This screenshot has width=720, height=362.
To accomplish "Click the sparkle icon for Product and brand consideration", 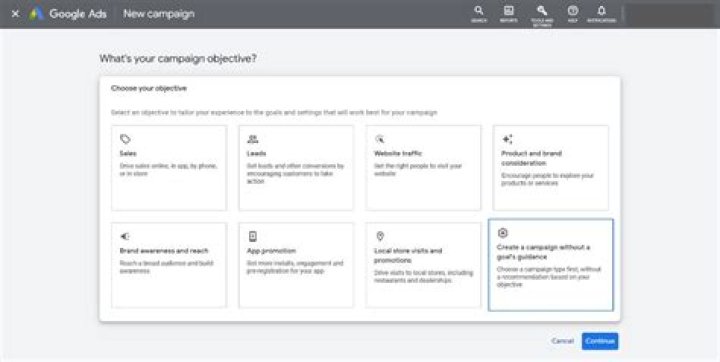I will click(x=507, y=139).
